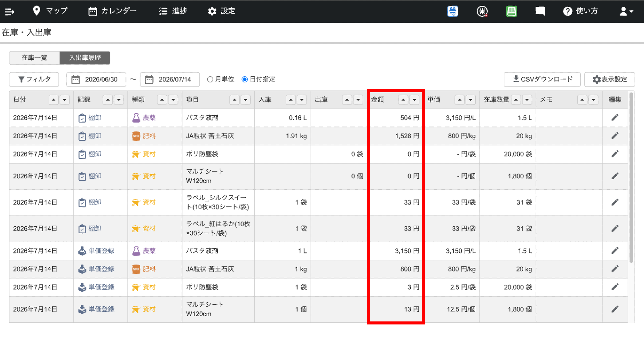Open the hamburger side menu
The image size is (644, 362).
10,12
